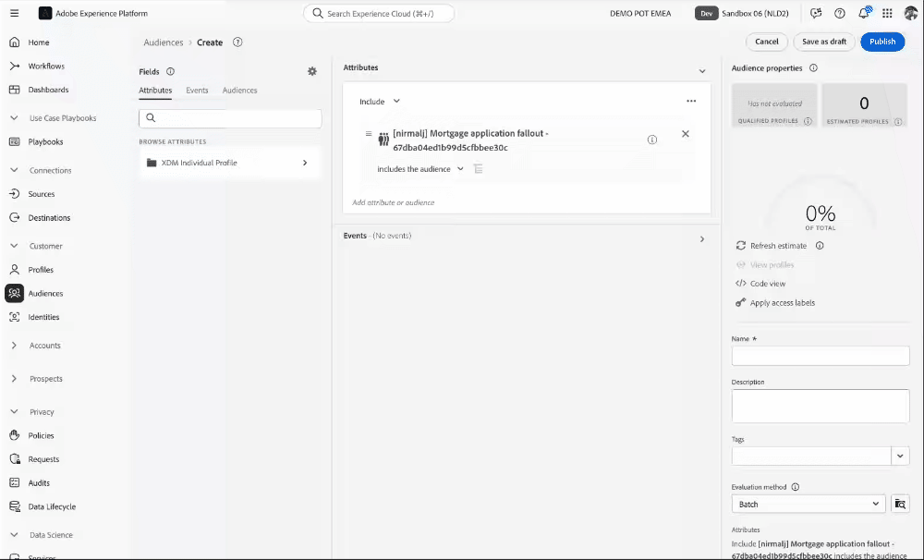Open the evaluation method browse icon
The height and width of the screenshot is (560, 924).
(x=900, y=504)
